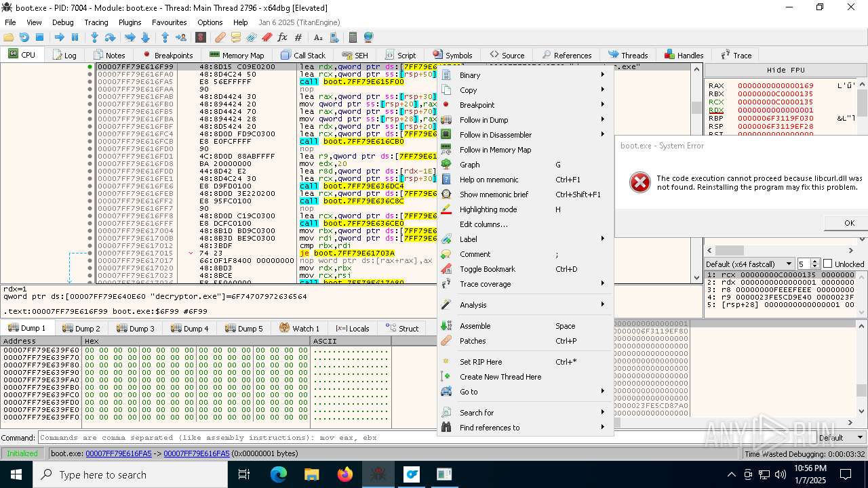Toggle the Unlocked checkbox
868x488 pixels.
pyautogui.click(x=827, y=264)
